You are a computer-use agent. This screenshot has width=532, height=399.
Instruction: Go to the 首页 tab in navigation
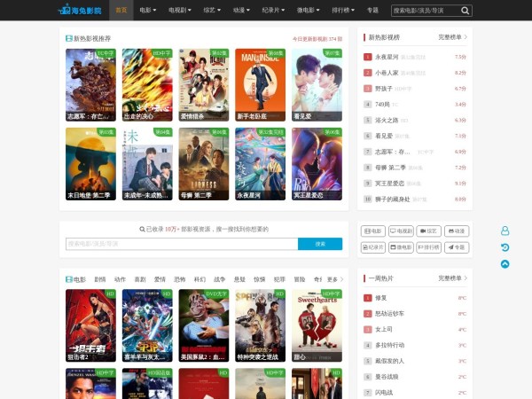pos(121,11)
